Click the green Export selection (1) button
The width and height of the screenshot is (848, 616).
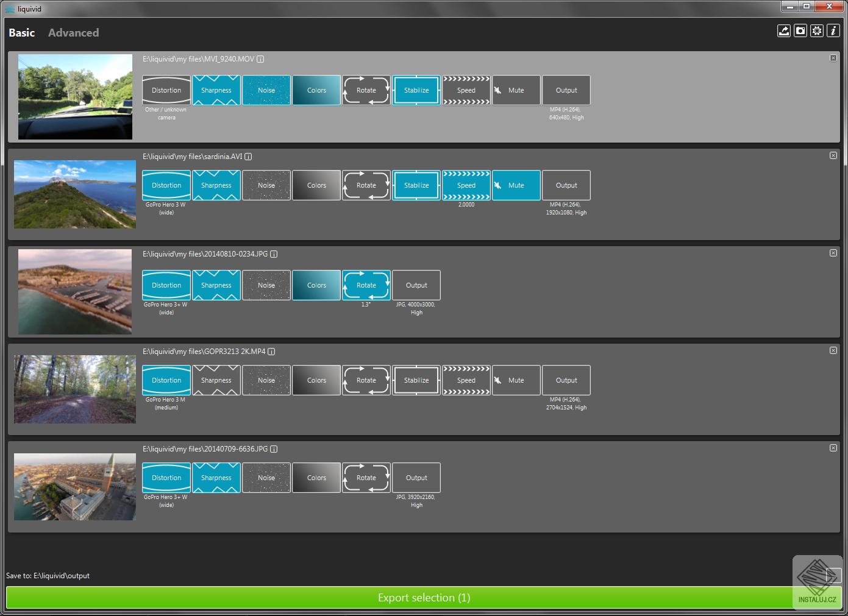coord(424,598)
